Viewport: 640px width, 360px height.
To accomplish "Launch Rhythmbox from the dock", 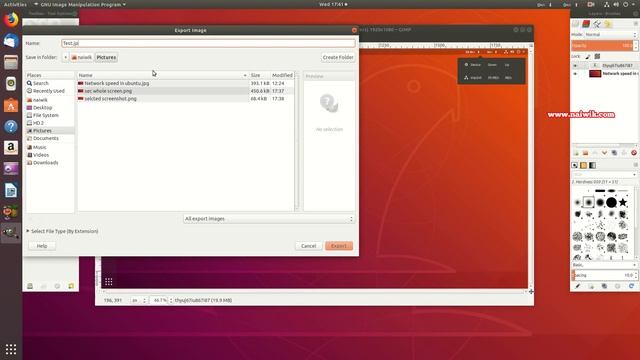I will pyautogui.click(x=11, y=83).
